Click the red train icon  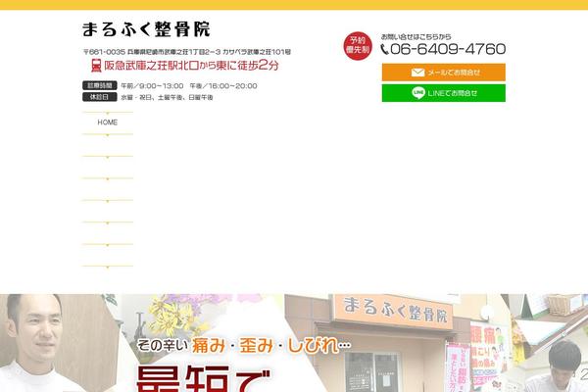(96, 66)
